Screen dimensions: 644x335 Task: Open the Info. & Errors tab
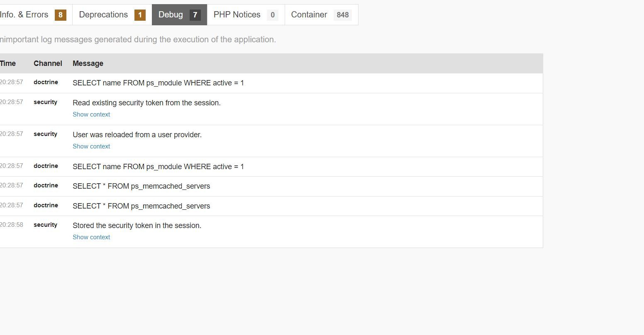33,15
